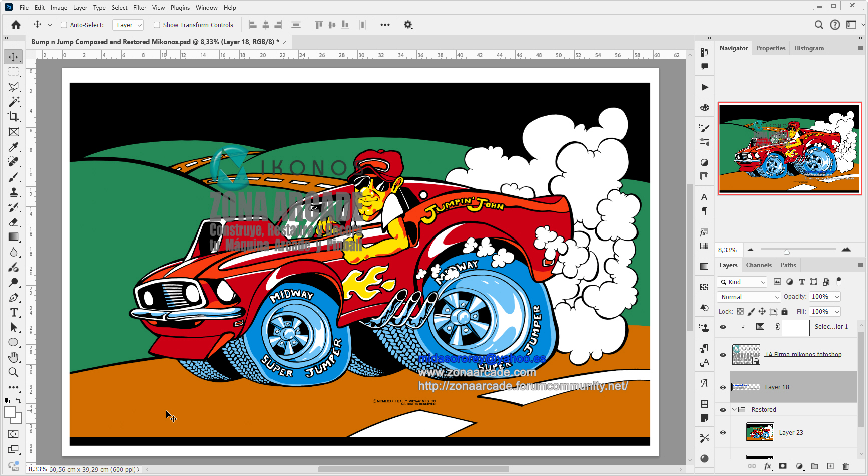868x476 pixels.
Task: Select the Dodge tool
Action: (x=14, y=282)
